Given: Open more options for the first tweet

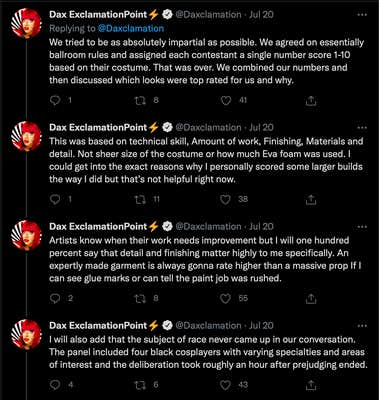Looking at the screenshot, I should pos(362,15).
